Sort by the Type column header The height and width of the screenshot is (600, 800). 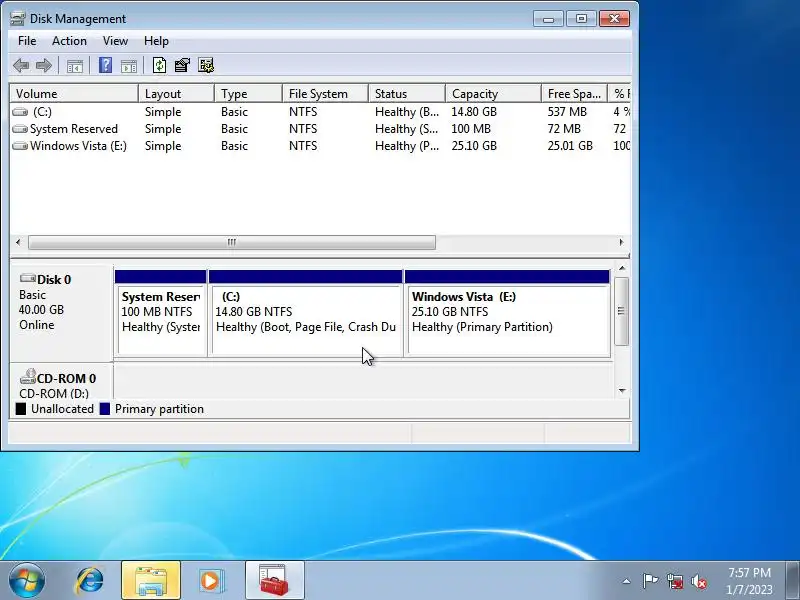click(248, 94)
